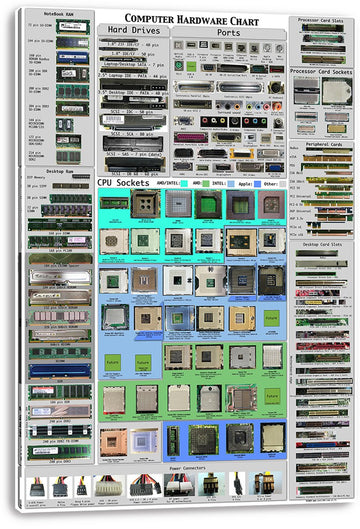Select the SCSI - SAS - 7 pin (data) label
Viewport: 360px width, 529px height.
tap(134, 154)
